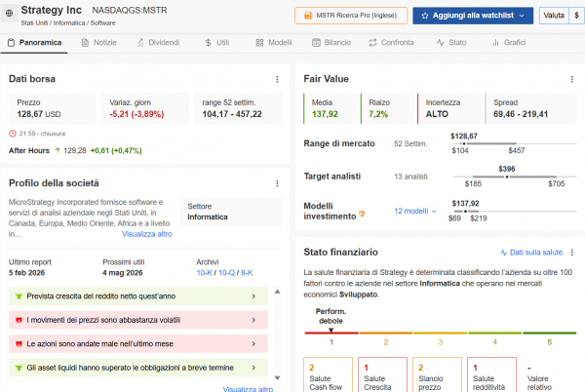This screenshot has height=392, width=585.
Task: Open the Stato finanziario options menu
Action: [570, 252]
